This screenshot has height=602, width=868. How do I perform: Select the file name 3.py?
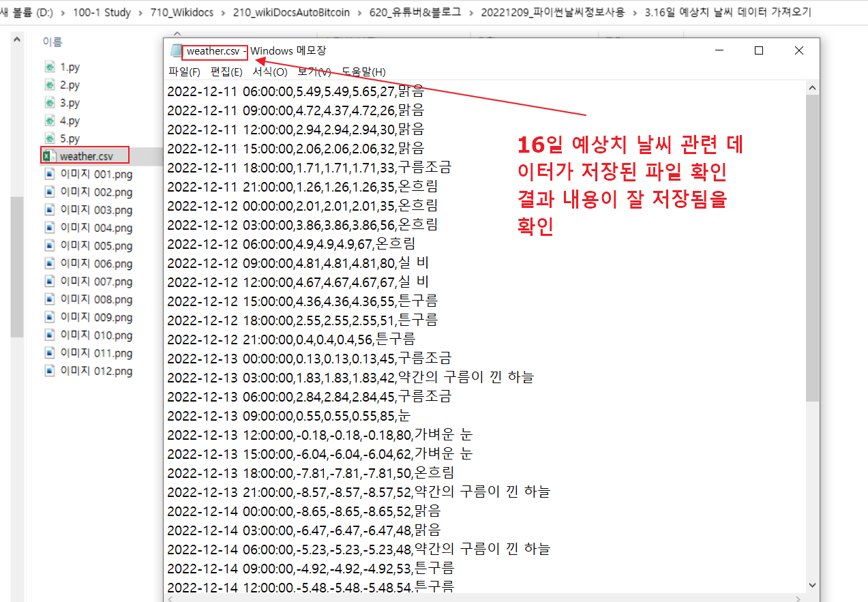pos(70,103)
